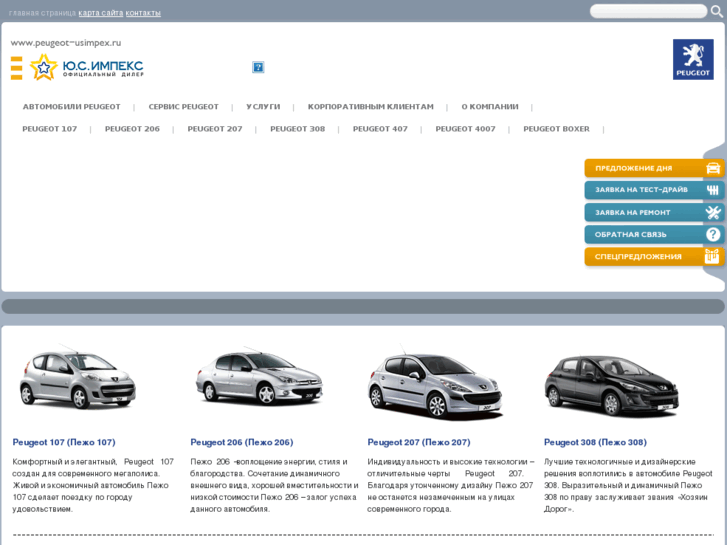Image resolution: width=727 pixels, height=545 pixels.
Task: Click the Обратная связь button
Action: tap(654, 234)
